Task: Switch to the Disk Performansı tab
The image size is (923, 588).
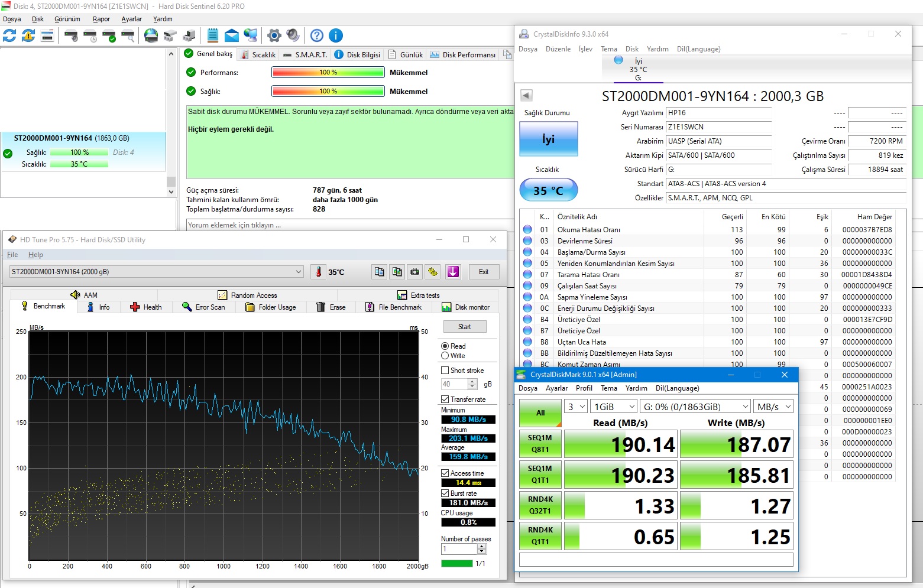Action: point(463,54)
